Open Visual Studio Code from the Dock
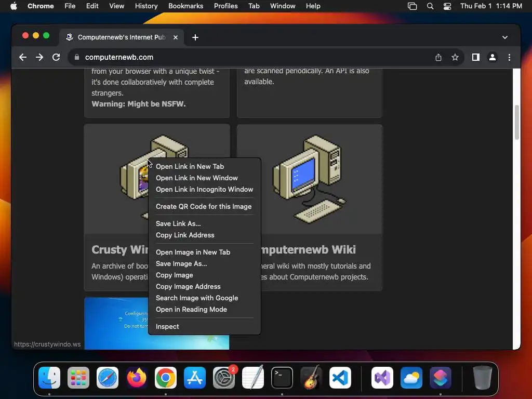Image resolution: width=532 pixels, height=399 pixels. pyautogui.click(x=340, y=378)
